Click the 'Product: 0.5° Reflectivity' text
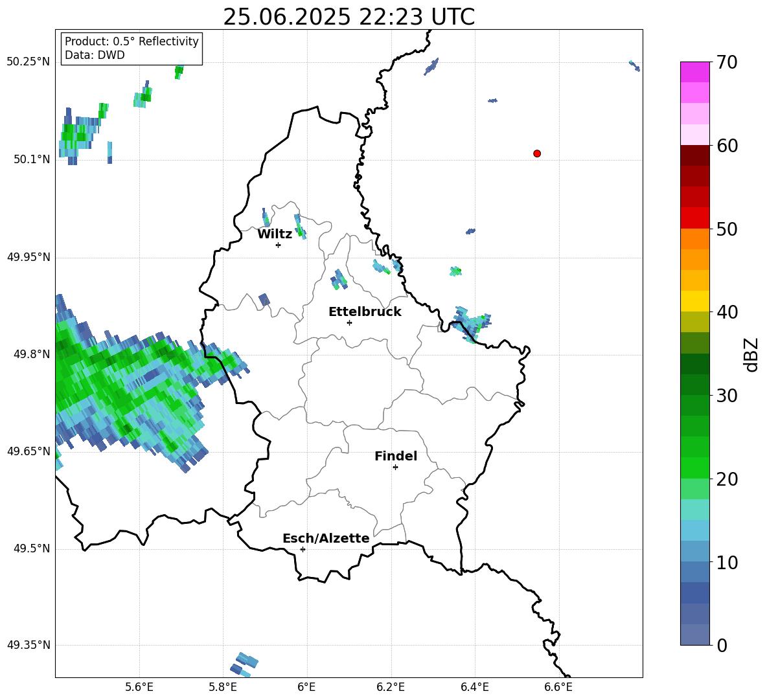 [x=132, y=41]
